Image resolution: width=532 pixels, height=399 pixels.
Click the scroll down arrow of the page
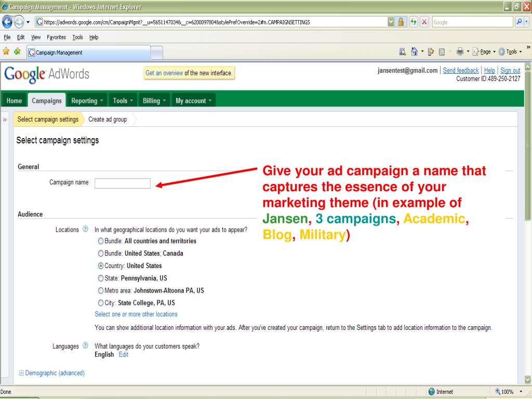click(528, 379)
